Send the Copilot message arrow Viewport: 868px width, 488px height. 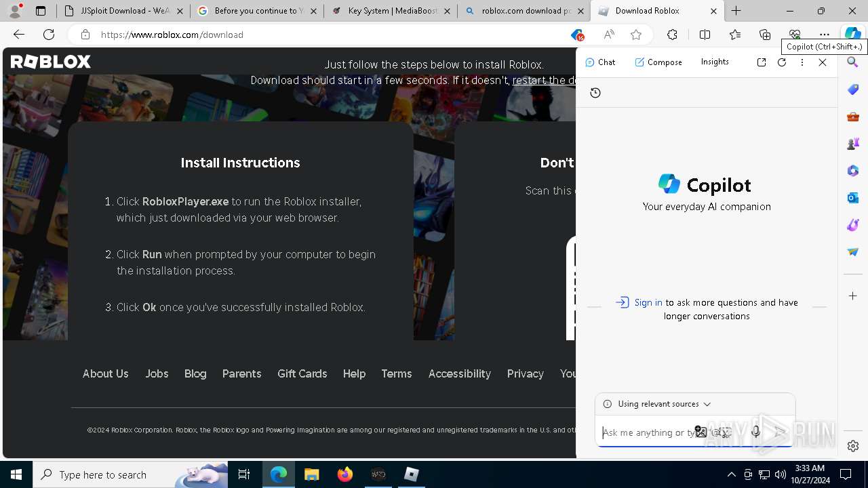pyautogui.click(x=781, y=432)
